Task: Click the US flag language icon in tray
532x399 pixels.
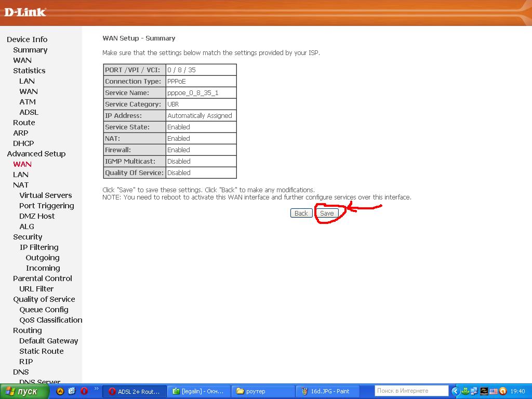Action: pyautogui.click(x=494, y=391)
